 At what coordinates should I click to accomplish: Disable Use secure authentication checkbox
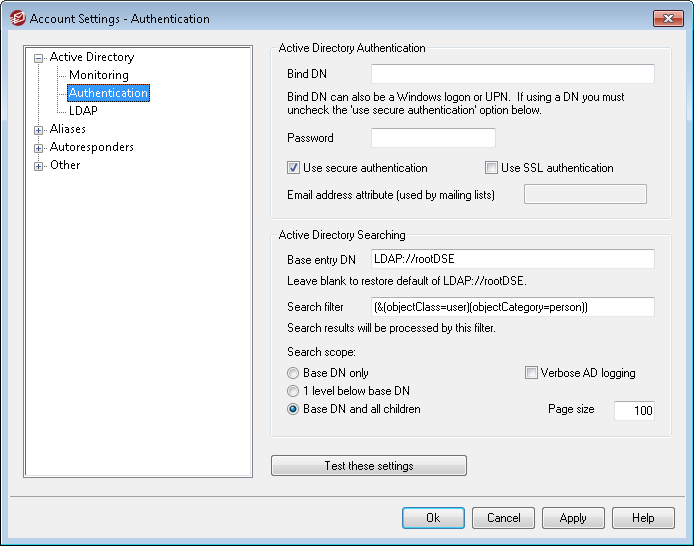tap(294, 168)
